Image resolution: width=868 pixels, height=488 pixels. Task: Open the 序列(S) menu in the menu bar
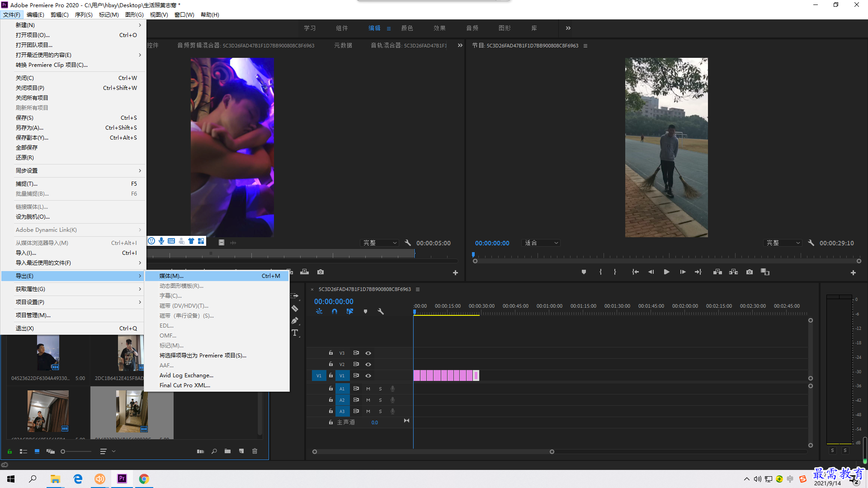click(84, 15)
